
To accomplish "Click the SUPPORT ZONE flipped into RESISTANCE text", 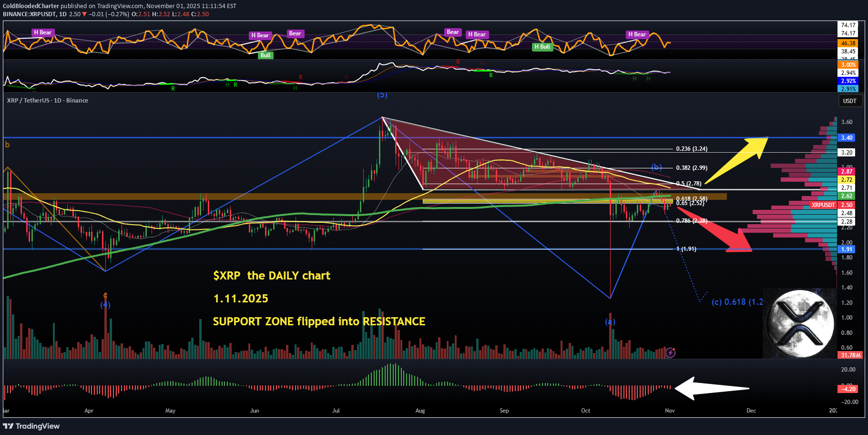I will (x=319, y=321).
